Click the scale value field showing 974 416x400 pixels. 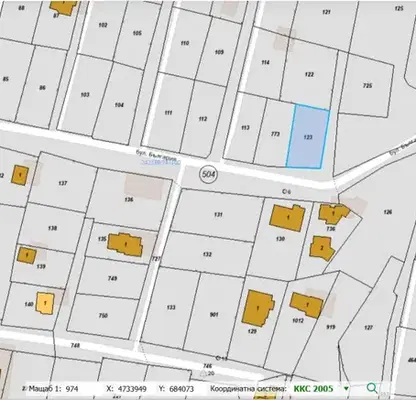click(x=72, y=389)
